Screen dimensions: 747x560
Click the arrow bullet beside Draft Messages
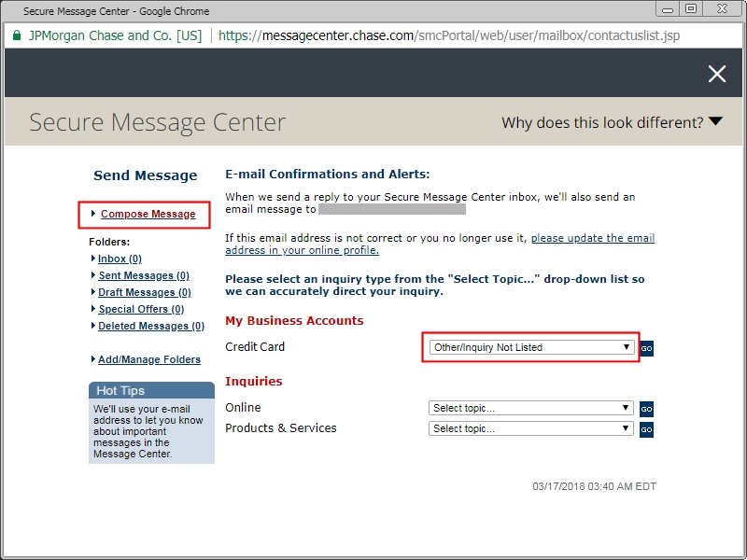point(92,291)
